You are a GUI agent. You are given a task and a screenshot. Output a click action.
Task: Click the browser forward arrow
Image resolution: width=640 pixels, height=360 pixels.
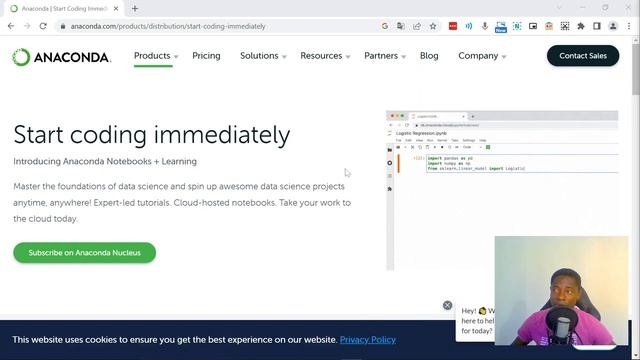pyautogui.click(x=27, y=26)
